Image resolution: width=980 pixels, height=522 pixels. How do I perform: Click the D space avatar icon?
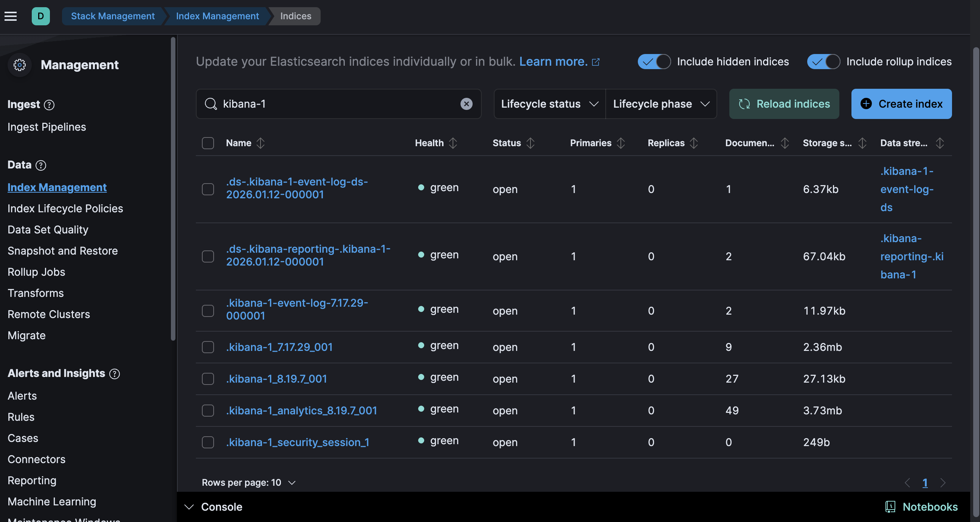40,16
